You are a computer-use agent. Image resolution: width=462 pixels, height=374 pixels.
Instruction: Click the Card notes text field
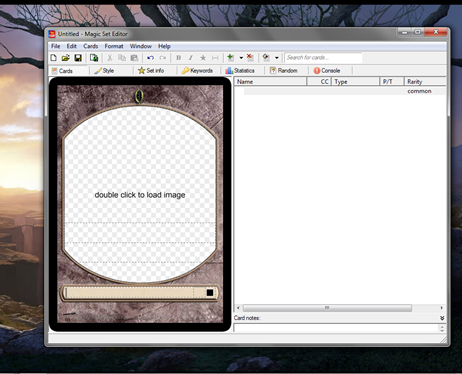click(x=337, y=328)
